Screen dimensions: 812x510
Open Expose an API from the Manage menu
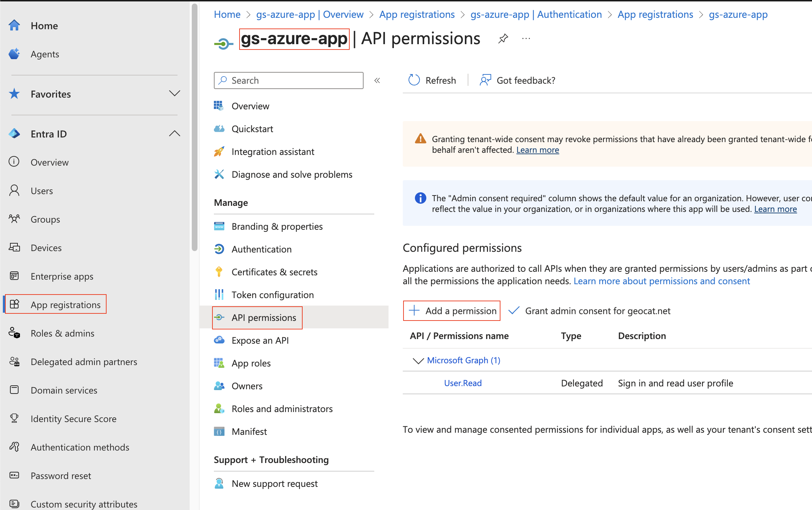(260, 340)
